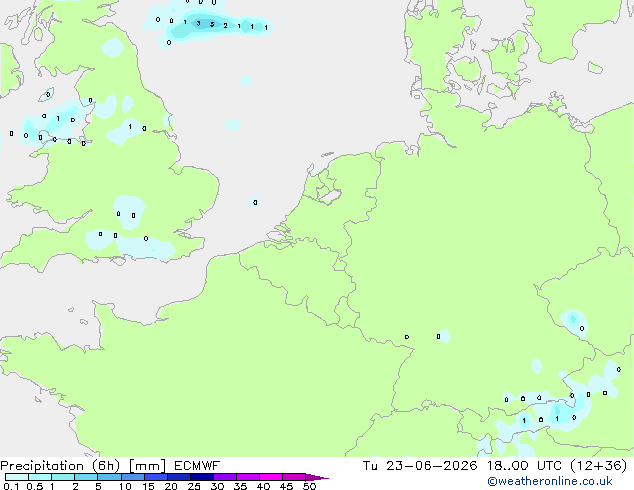Viewport: 634px width, 490px height.
Task: Click the '0.5' legend scale label
Action: pyautogui.click(x=34, y=486)
